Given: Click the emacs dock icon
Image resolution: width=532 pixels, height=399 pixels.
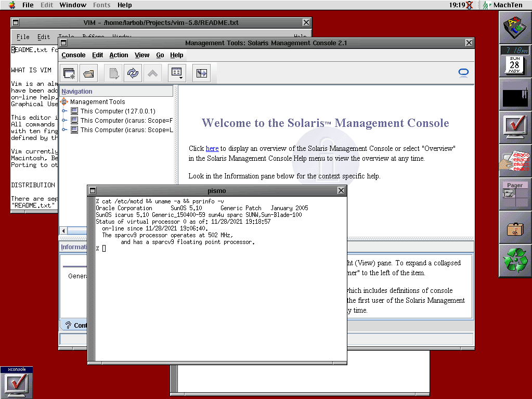Looking at the screenshot, I should click(515, 161).
